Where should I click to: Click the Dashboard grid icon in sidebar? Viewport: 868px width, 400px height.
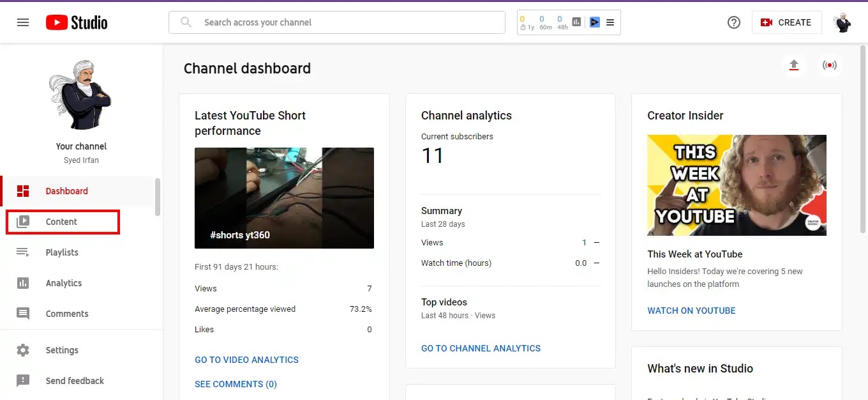pyautogui.click(x=23, y=191)
